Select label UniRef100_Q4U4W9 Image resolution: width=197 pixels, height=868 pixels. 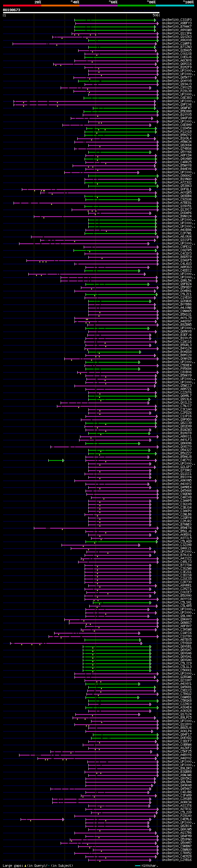pos(177,159)
